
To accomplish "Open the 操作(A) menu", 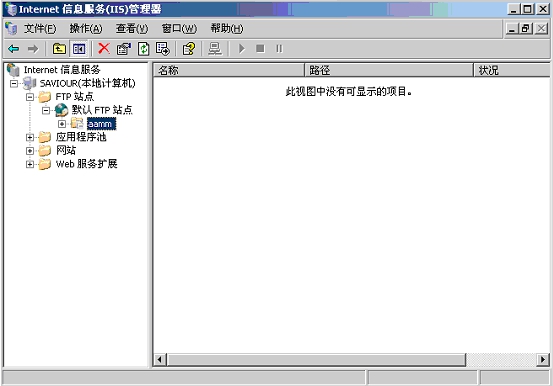I will coord(86,29).
